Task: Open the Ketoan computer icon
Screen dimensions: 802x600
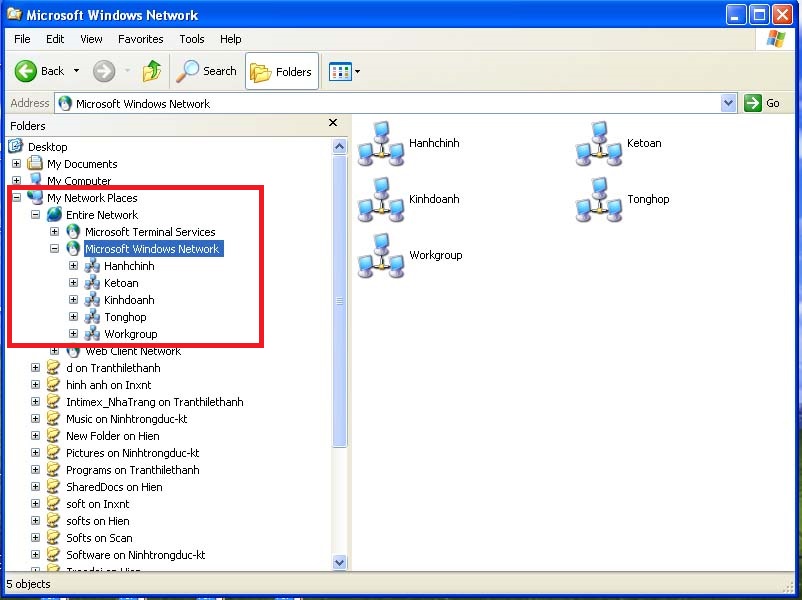Action: 597,145
